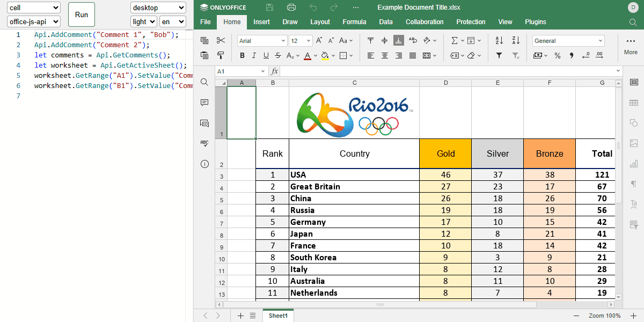The height and width of the screenshot is (322, 644).
Task: Decrease font size icon
Action: coord(331,41)
